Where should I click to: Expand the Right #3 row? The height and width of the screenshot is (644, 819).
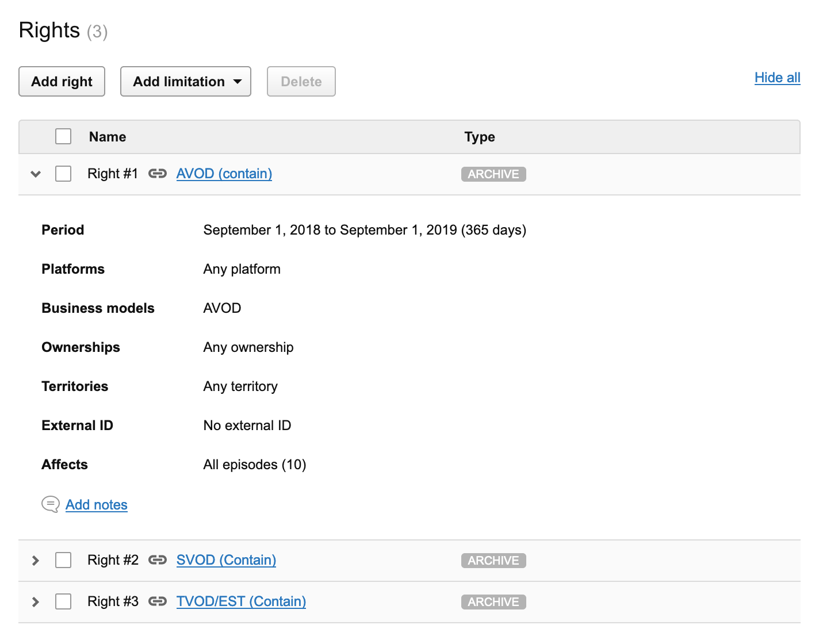point(36,601)
